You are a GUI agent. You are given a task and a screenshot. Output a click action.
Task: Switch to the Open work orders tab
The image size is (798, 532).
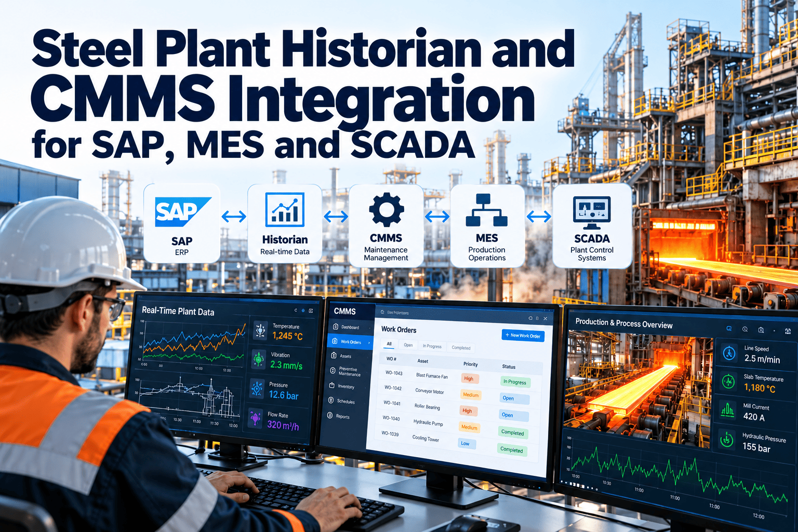408,345
